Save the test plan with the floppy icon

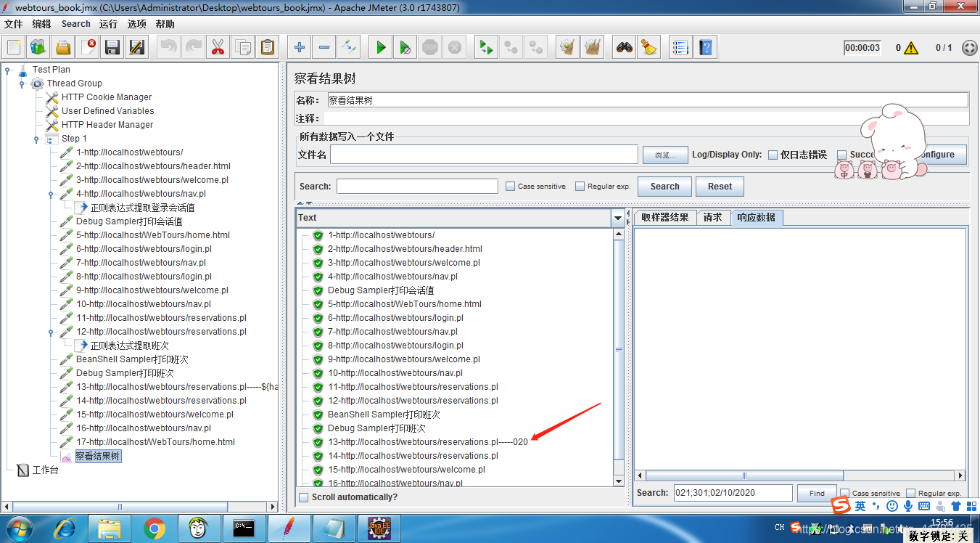112,48
